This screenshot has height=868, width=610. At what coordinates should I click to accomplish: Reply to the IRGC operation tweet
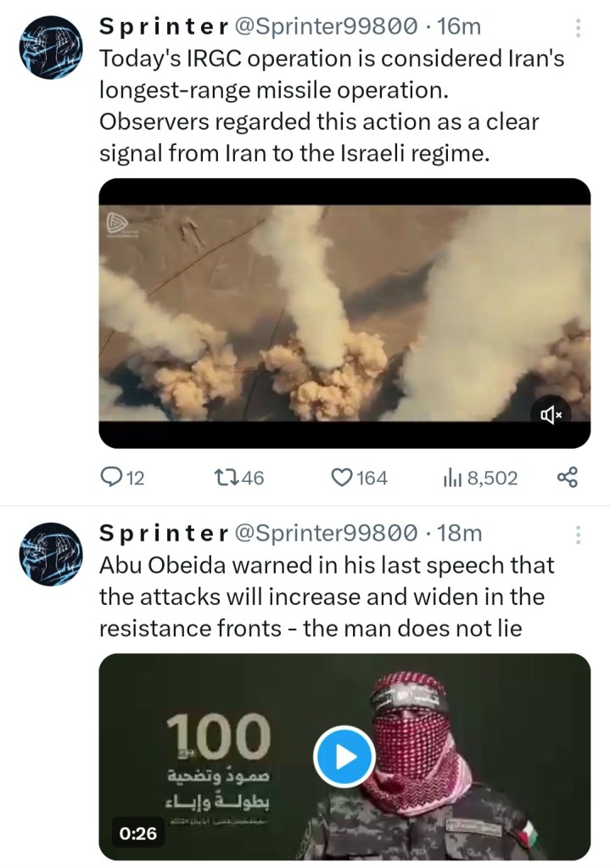pos(112,479)
